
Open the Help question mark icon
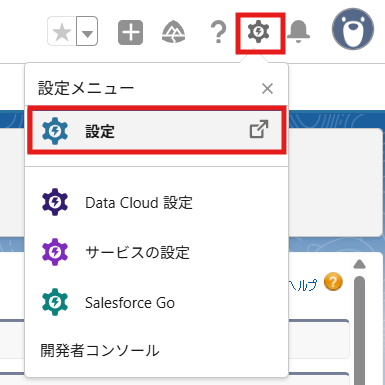218,32
